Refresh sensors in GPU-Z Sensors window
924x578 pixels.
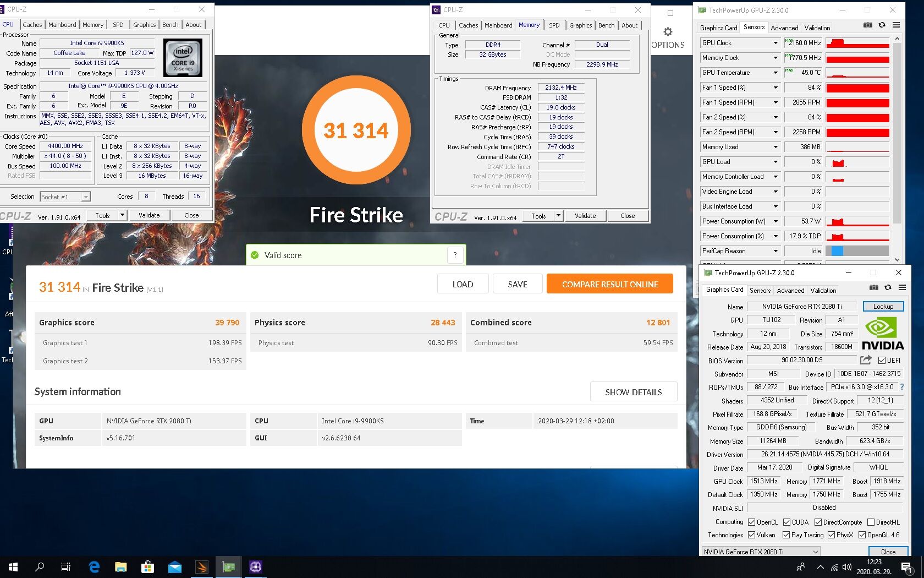(x=882, y=25)
